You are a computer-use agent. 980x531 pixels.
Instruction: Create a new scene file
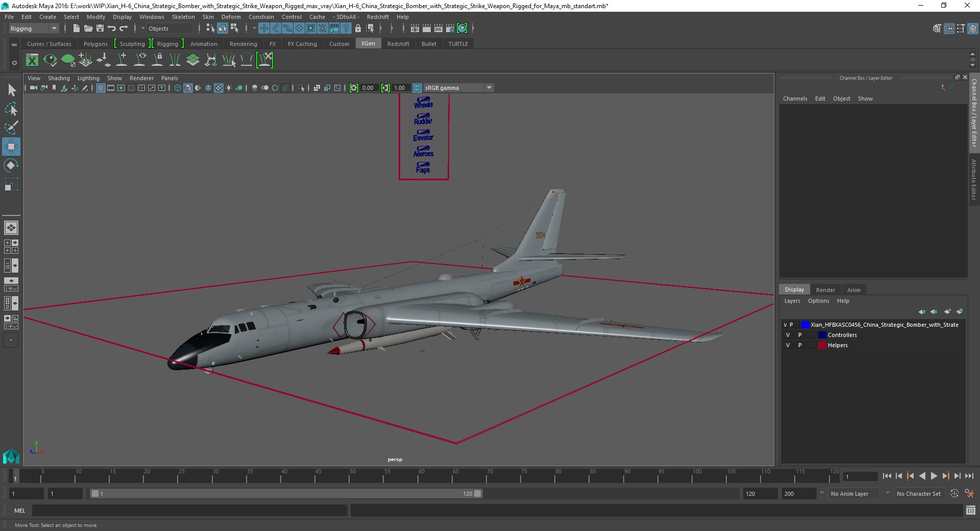(x=76, y=29)
